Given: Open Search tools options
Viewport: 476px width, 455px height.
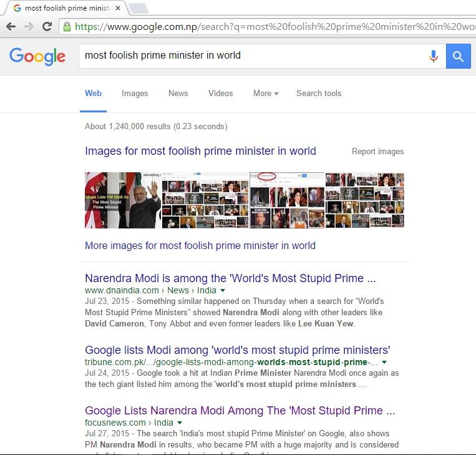Looking at the screenshot, I should pos(319,93).
